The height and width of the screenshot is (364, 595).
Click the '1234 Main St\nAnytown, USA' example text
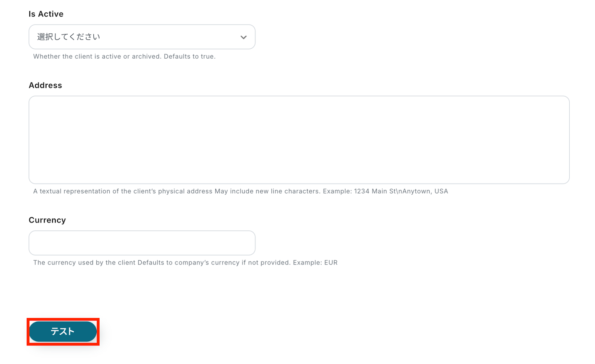pyautogui.click(x=401, y=191)
